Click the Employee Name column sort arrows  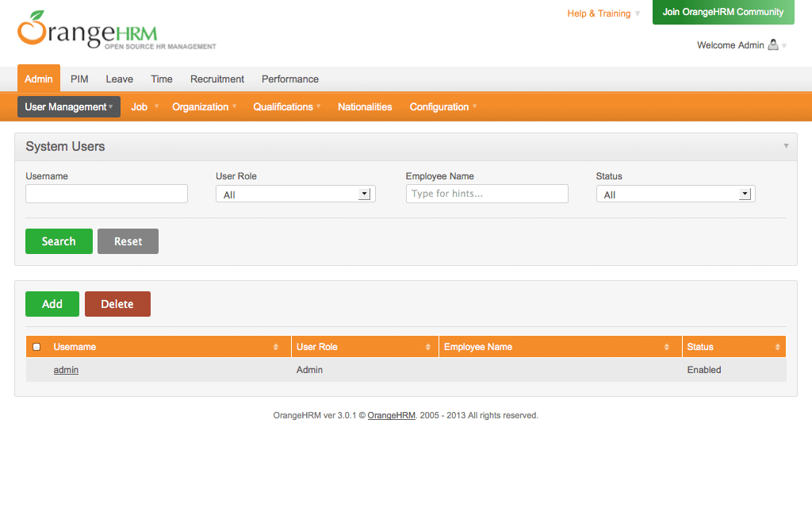[x=667, y=347]
